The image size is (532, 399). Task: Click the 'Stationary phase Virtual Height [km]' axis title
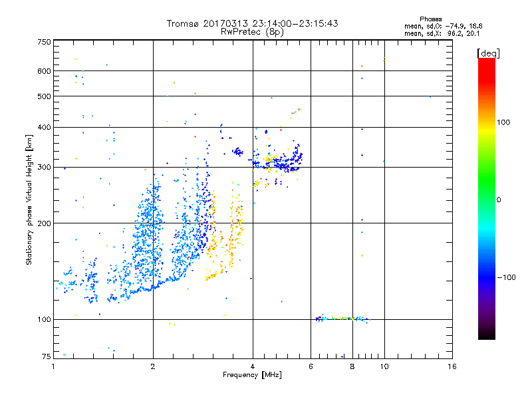point(29,200)
